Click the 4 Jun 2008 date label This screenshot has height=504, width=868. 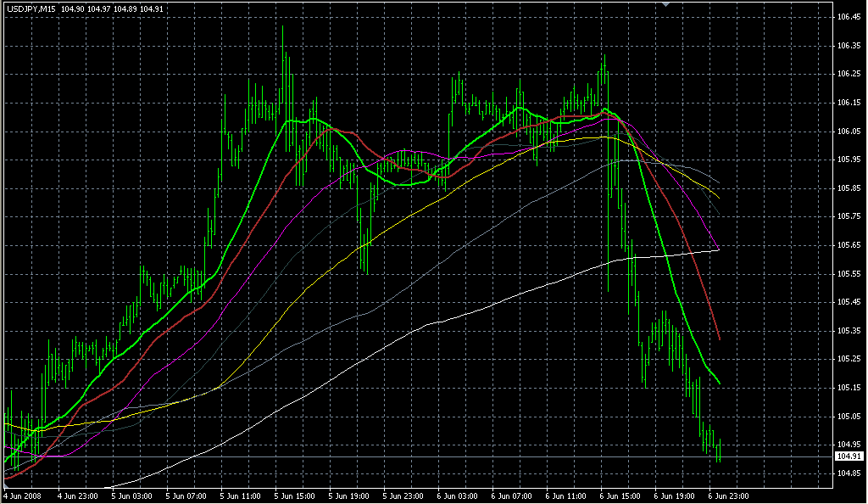(x=23, y=495)
